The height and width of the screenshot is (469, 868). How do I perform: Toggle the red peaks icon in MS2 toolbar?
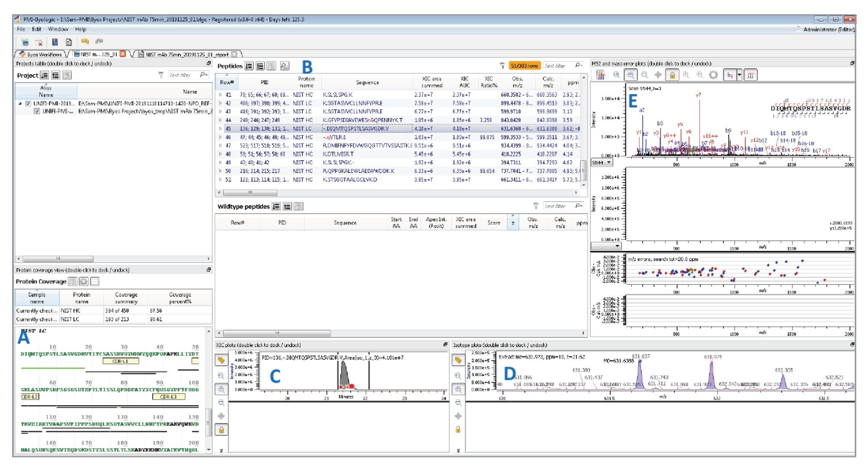(x=750, y=75)
